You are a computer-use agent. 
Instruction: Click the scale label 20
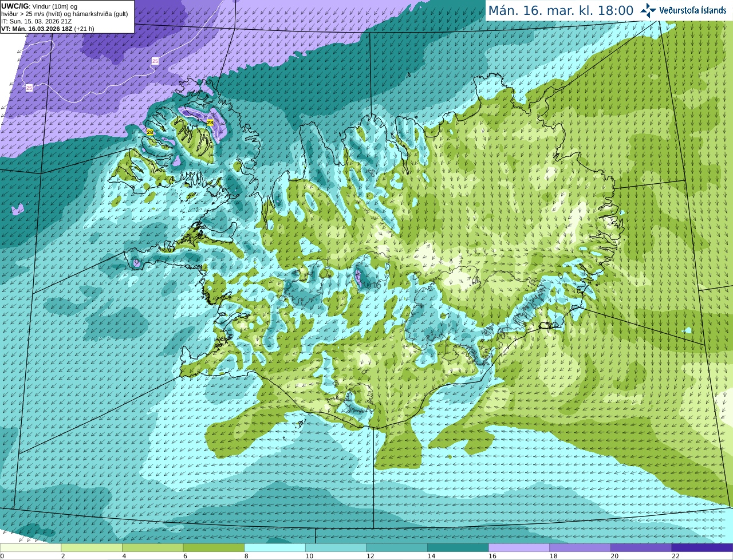(x=614, y=556)
